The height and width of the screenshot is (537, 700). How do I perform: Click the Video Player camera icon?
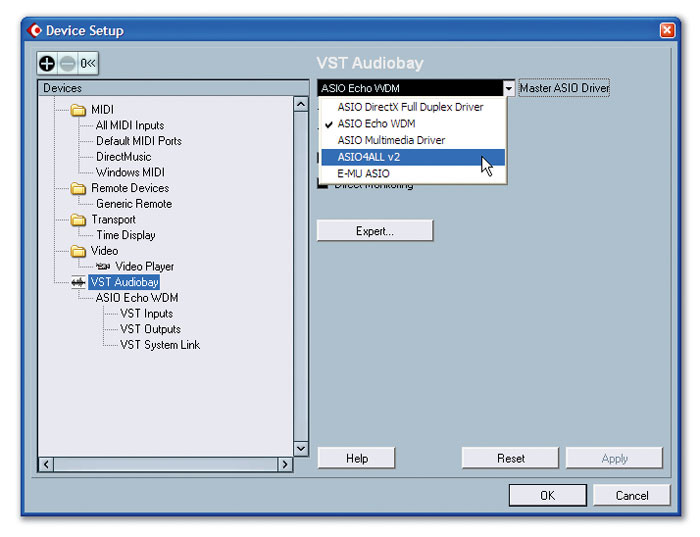103,266
